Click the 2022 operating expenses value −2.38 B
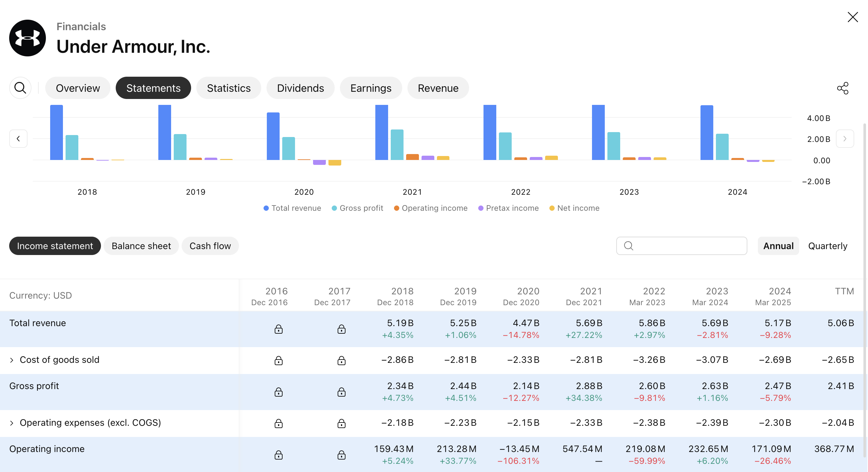This screenshot has height=472, width=868. point(649,423)
